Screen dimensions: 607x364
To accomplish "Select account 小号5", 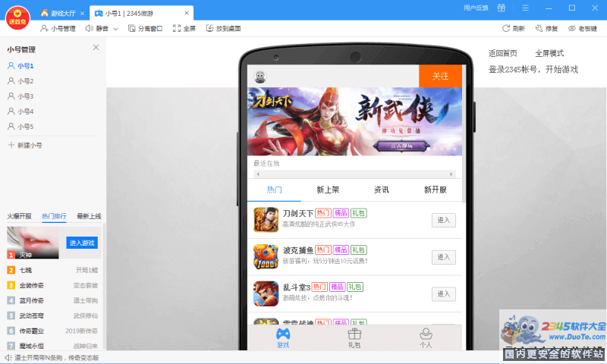I will coord(21,127).
